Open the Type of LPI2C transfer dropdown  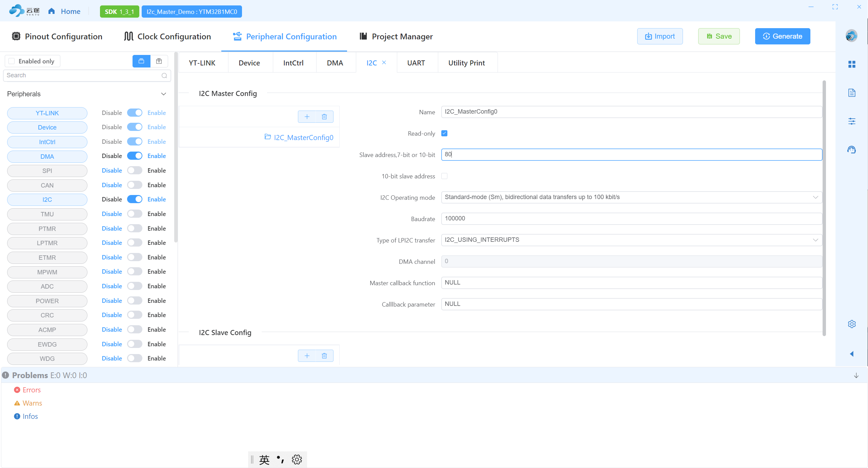pyautogui.click(x=631, y=240)
